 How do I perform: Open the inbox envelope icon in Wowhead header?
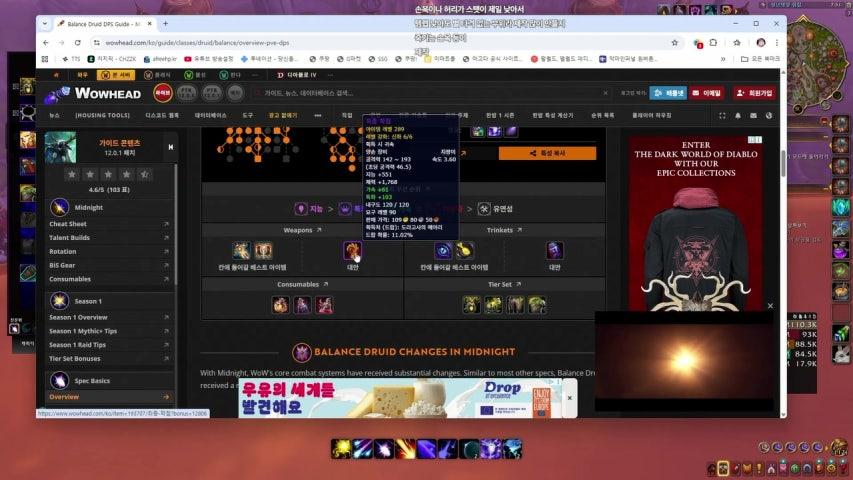(x=753, y=115)
